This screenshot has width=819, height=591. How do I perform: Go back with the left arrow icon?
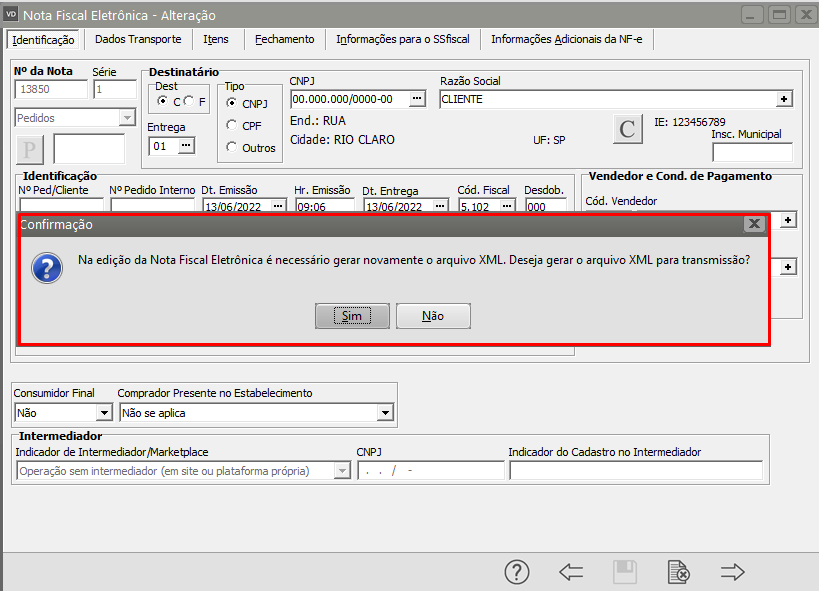tap(571, 571)
